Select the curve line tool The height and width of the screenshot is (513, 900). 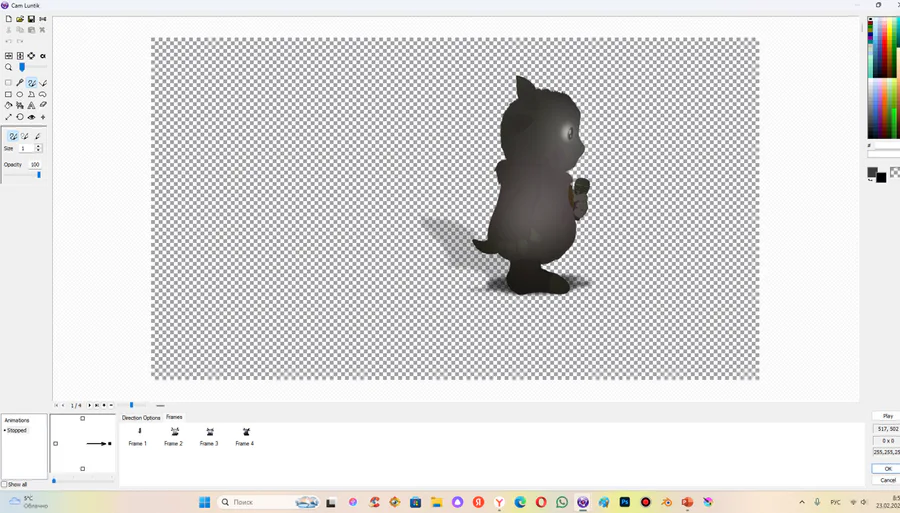43,83
